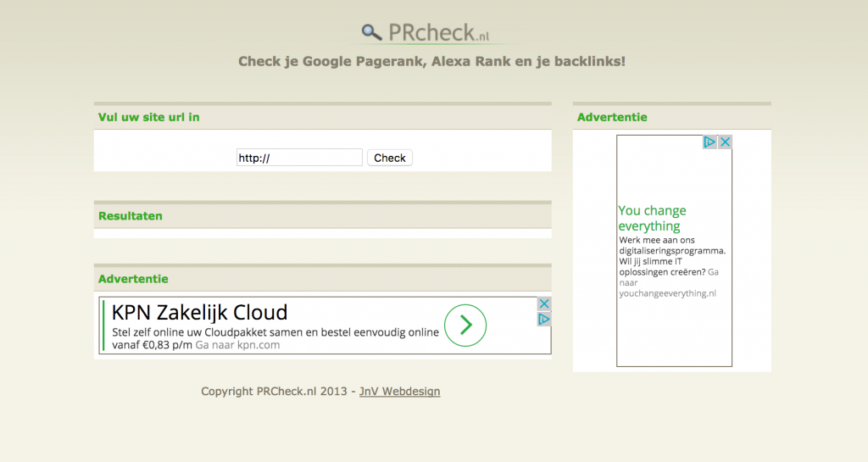The height and width of the screenshot is (462, 868).
Task: Click the sidebar 'Advertentie' heading
Action: 612,117
